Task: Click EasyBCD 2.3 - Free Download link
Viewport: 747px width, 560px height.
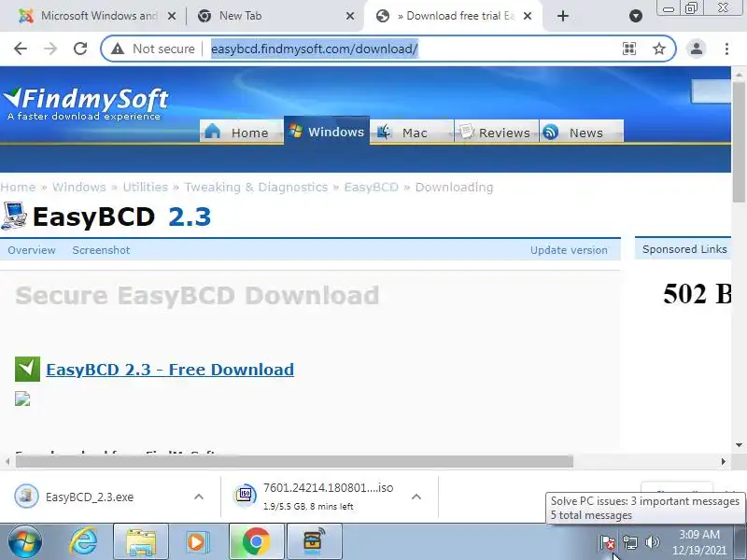Action: pos(170,370)
